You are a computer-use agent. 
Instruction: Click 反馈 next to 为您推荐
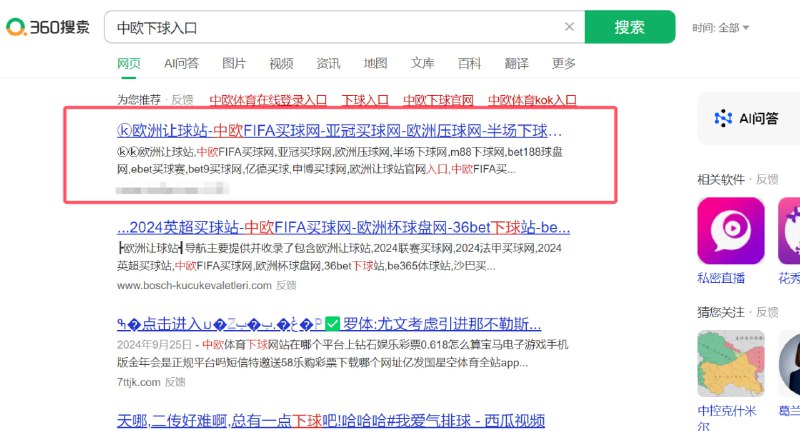pos(182,99)
